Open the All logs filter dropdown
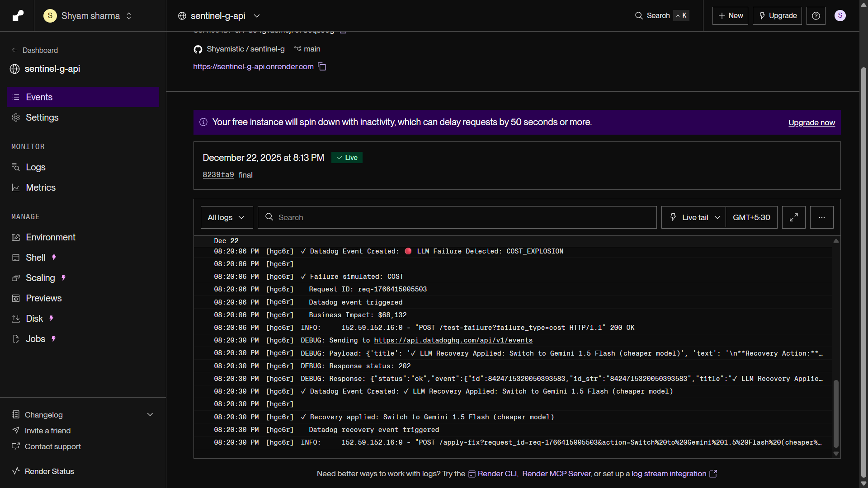 (x=226, y=217)
